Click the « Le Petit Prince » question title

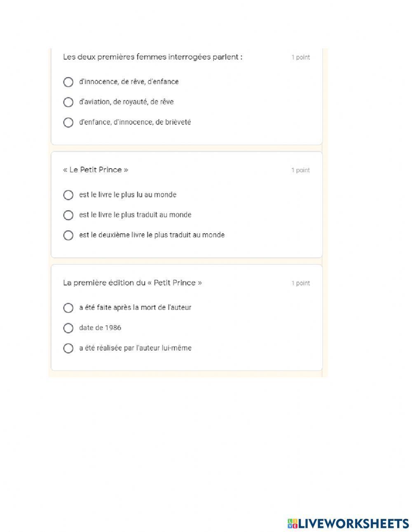pyautogui.click(x=96, y=170)
